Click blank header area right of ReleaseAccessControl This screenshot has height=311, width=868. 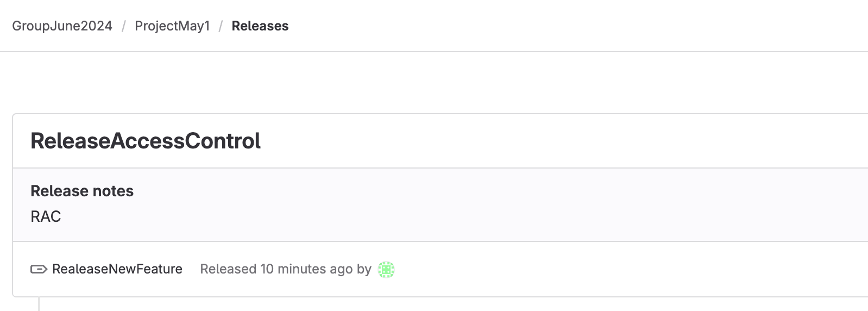pyautogui.click(x=543, y=141)
